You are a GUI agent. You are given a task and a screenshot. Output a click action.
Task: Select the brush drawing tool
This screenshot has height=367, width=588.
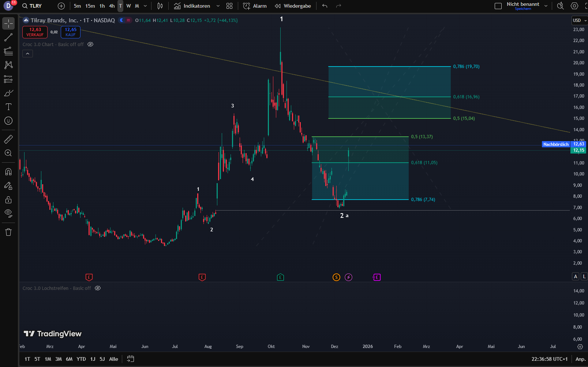[x=8, y=93]
